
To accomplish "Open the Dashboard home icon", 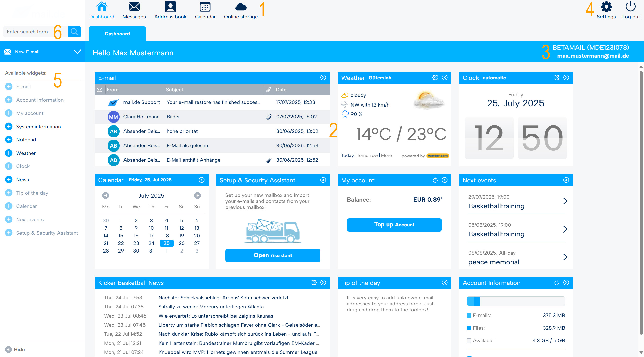I will [102, 7].
